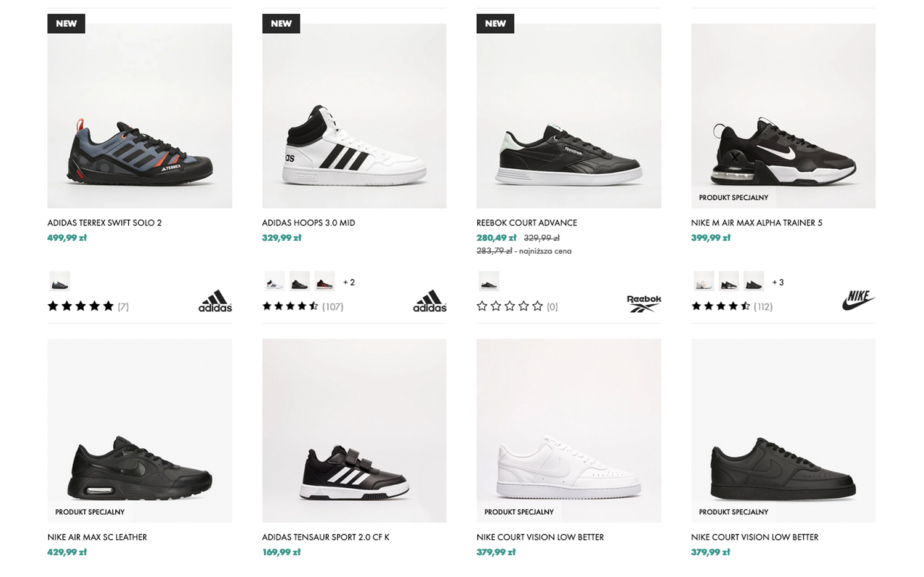Screen dimensions: 924x577
Task: Show +2 more variants for Adidas Hoops
Action: tap(349, 282)
